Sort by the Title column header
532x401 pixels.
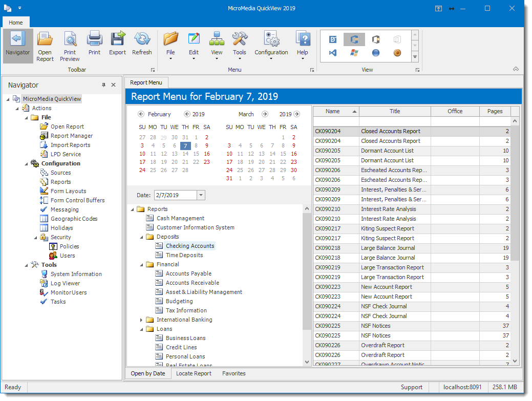(395, 111)
